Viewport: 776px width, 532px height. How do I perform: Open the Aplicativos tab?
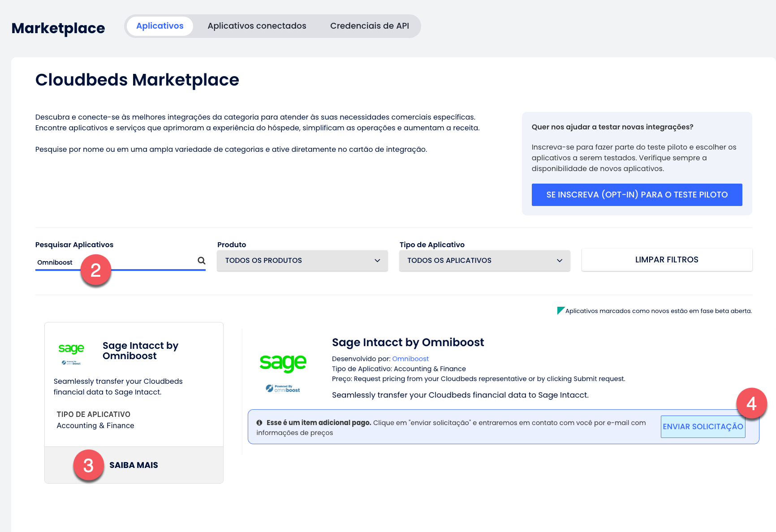[x=160, y=26]
